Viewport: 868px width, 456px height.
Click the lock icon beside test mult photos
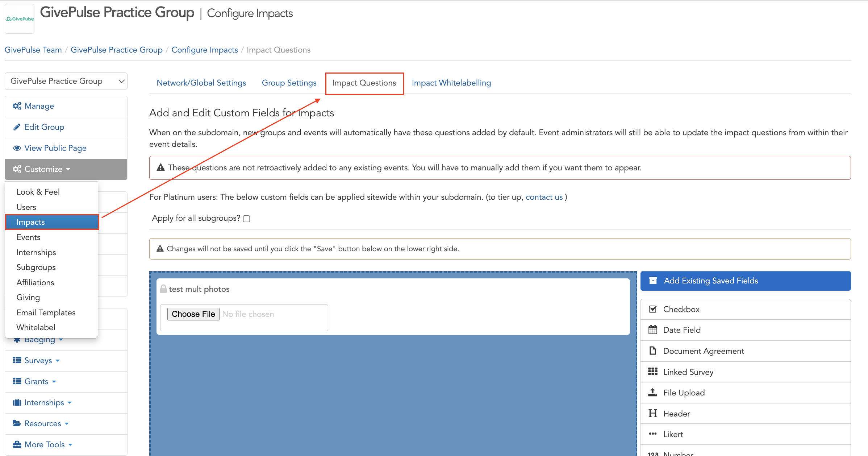click(163, 289)
